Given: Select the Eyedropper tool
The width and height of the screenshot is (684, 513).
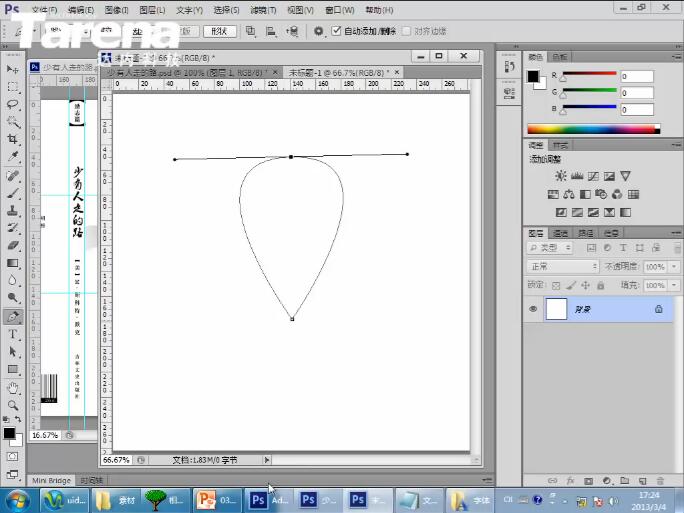Looking at the screenshot, I should (x=13, y=157).
